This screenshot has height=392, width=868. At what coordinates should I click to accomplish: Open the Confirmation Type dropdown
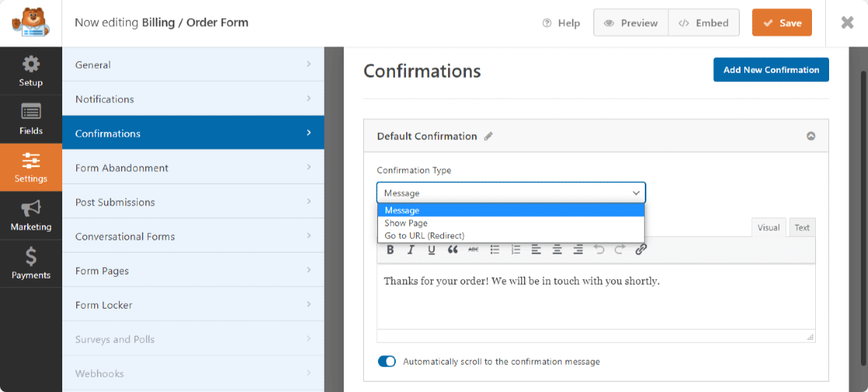point(511,193)
